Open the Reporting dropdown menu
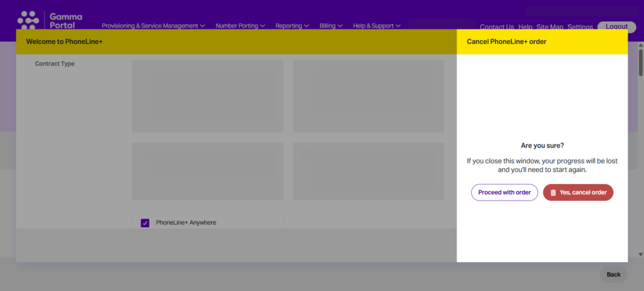644x291 pixels. (292, 26)
